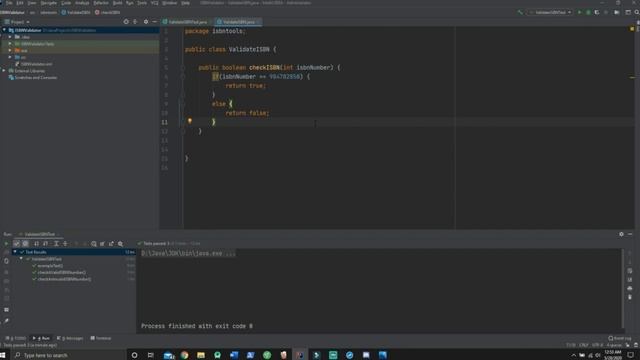This screenshot has width=640, height=360.
Task: Collapse the Test Results root node
Action: click(x=15, y=252)
